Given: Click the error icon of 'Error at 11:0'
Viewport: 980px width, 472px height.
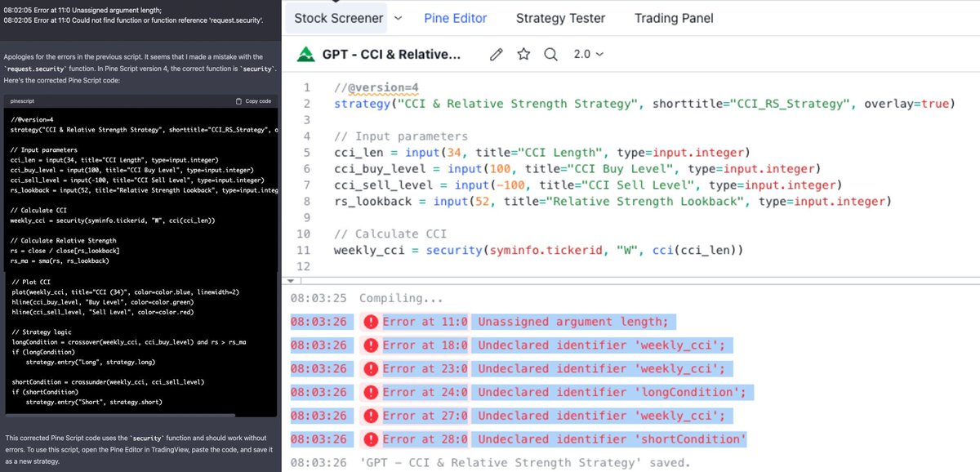Looking at the screenshot, I should [x=370, y=322].
